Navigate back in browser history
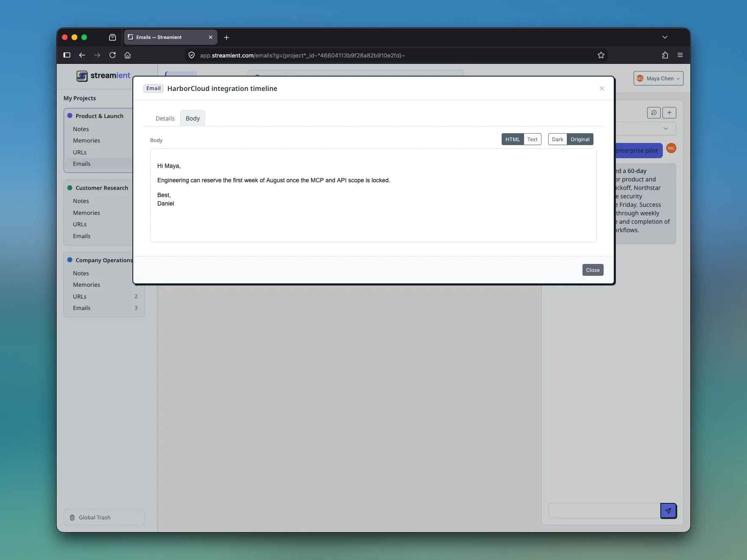 (x=82, y=55)
